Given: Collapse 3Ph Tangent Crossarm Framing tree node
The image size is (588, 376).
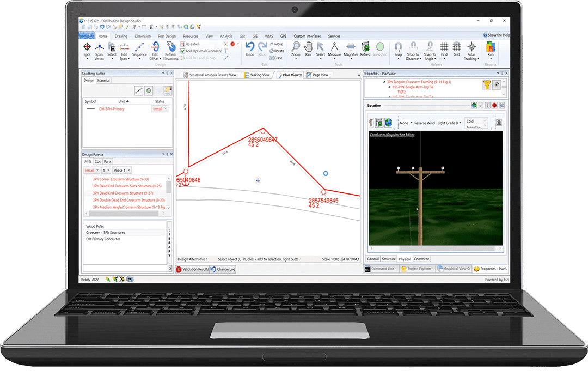Looking at the screenshot, I should point(384,82).
